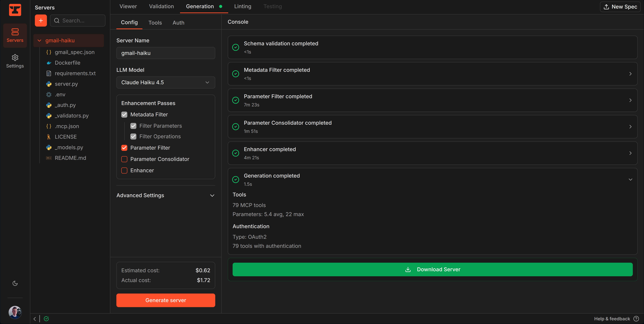
Task: Toggle the Metadata Filter checkbox
Action: tap(124, 115)
